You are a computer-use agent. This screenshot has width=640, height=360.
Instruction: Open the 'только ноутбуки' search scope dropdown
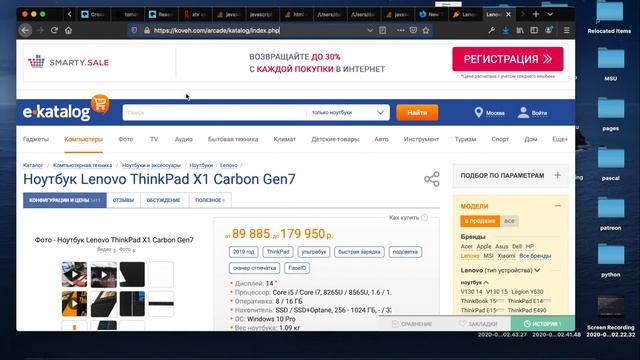click(x=347, y=113)
